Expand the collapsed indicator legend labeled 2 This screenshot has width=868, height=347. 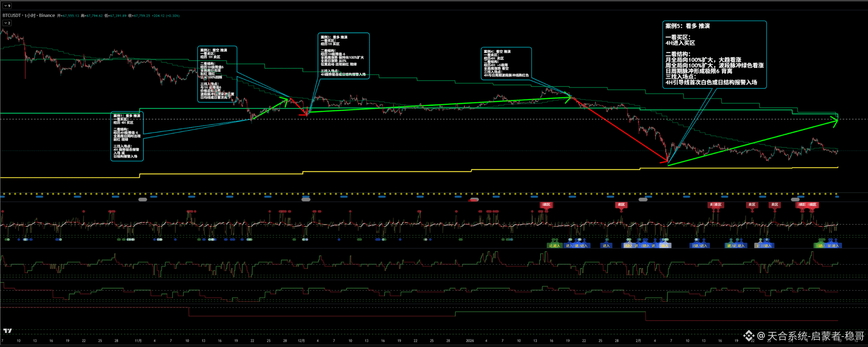[7, 23]
